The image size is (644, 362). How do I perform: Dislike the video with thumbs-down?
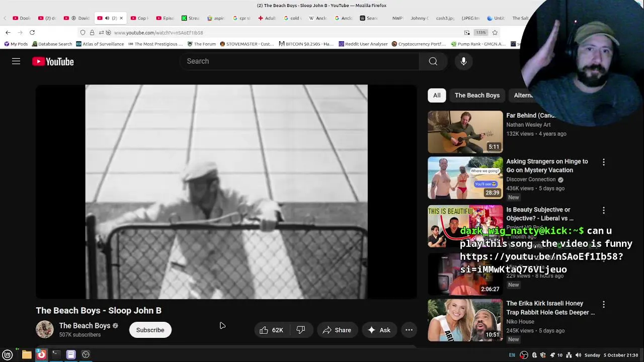click(300, 330)
